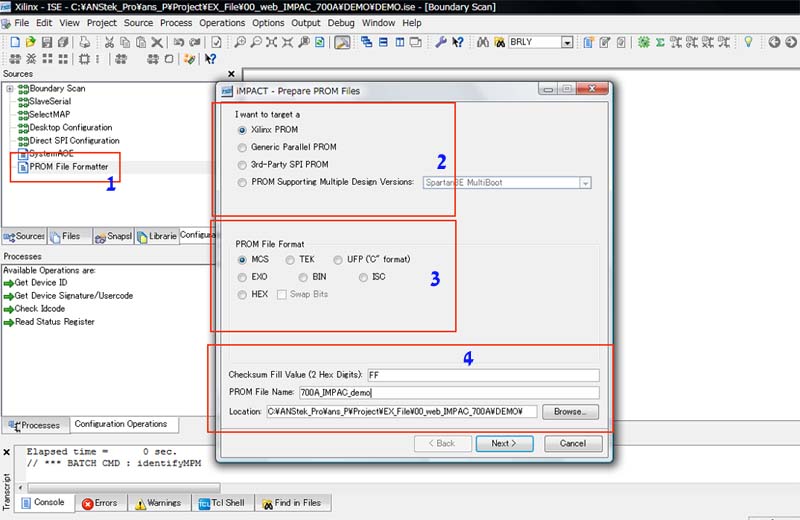The width and height of the screenshot is (800, 520).
Task: Click the Cascade windows icon
Action: coord(366,42)
